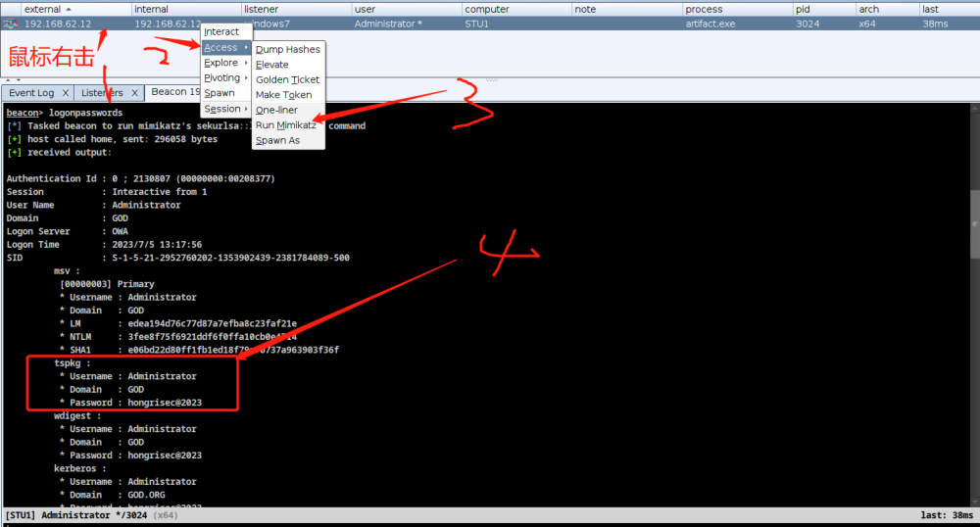This screenshot has width=980, height=527.
Task: Switch to the Event Log tab
Action: (31, 93)
